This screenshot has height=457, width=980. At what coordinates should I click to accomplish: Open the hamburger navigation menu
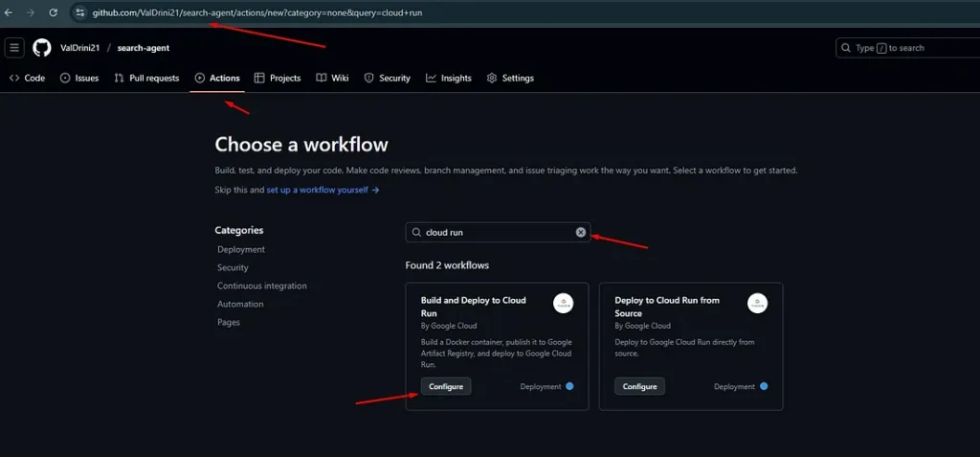(x=14, y=48)
